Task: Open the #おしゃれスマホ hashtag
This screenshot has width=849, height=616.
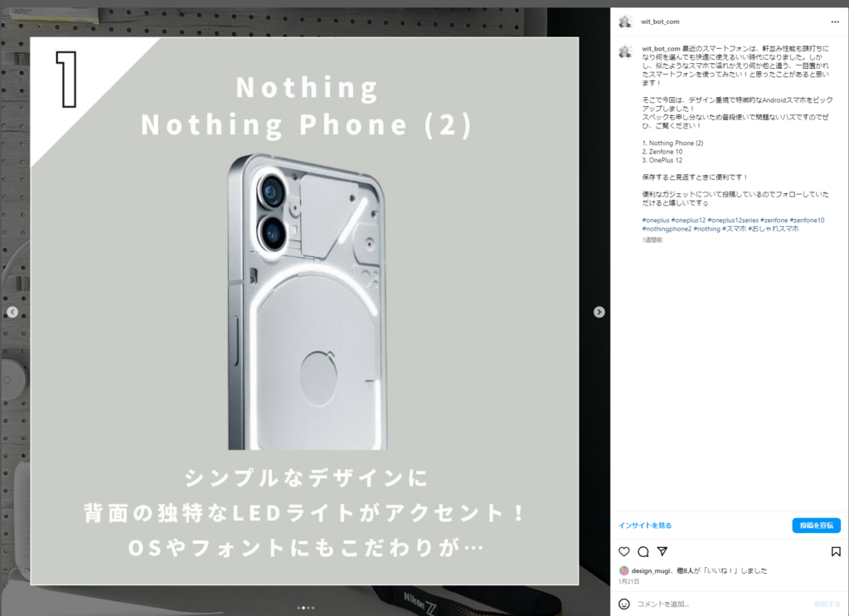Action: 773,229
